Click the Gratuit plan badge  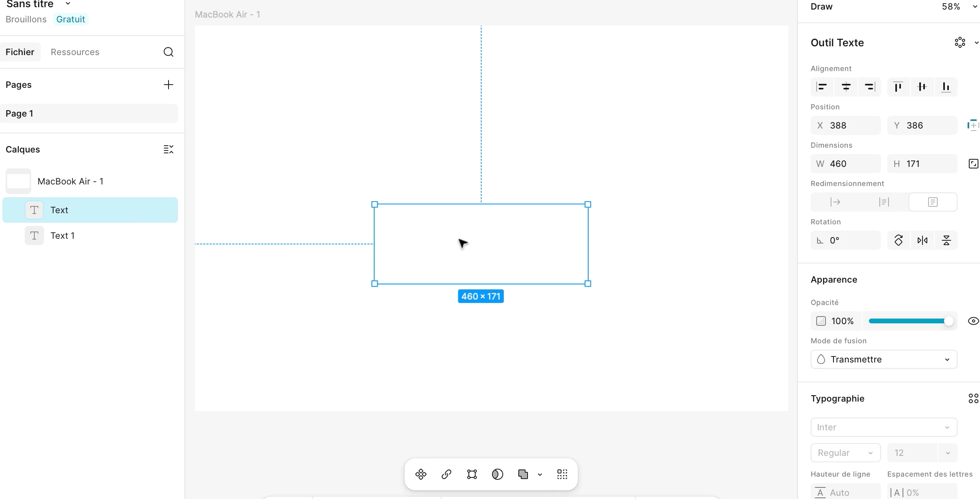(x=70, y=19)
